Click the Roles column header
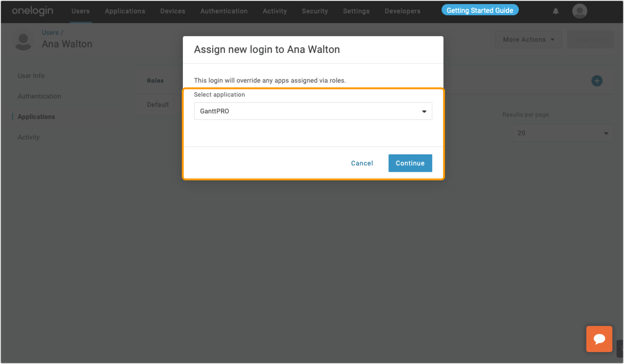624x364 pixels. 155,80
